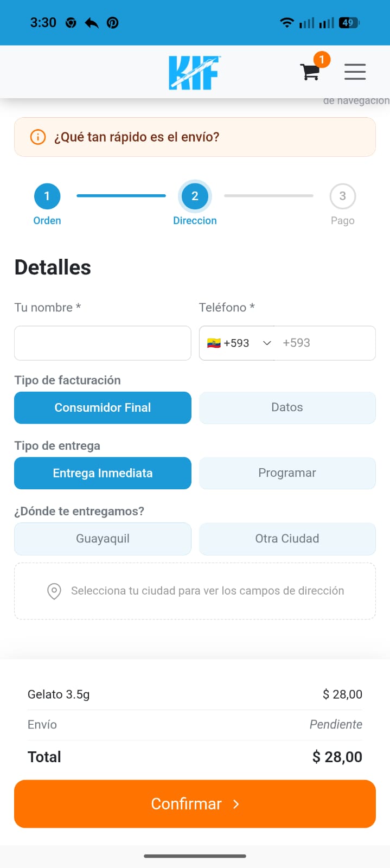Open the hamburger navigation menu
390x868 pixels.
(355, 72)
